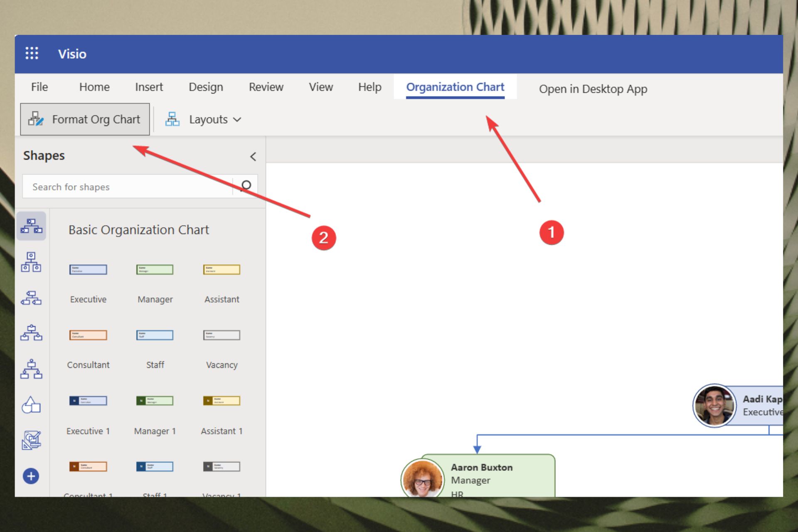Image resolution: width=798 pixels, height=532 pixels.
Task: Open the Design ribbon tab
Action: tap(205, 87)
